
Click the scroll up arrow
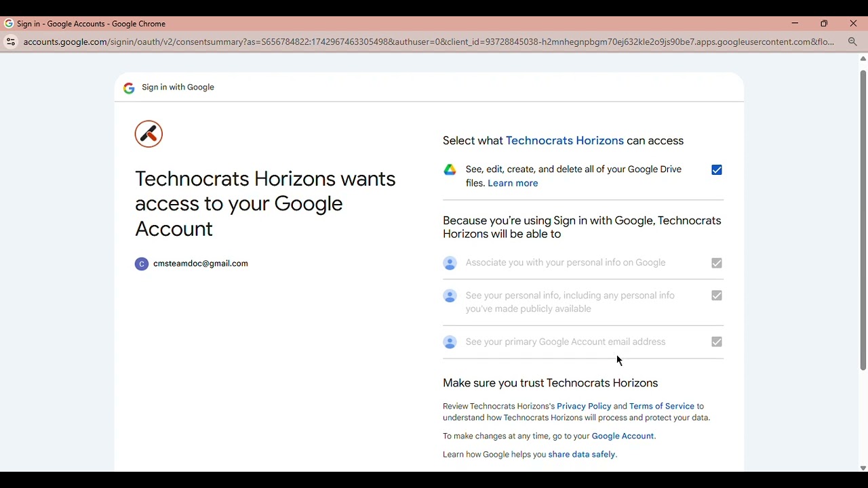(x=863, y=59)
